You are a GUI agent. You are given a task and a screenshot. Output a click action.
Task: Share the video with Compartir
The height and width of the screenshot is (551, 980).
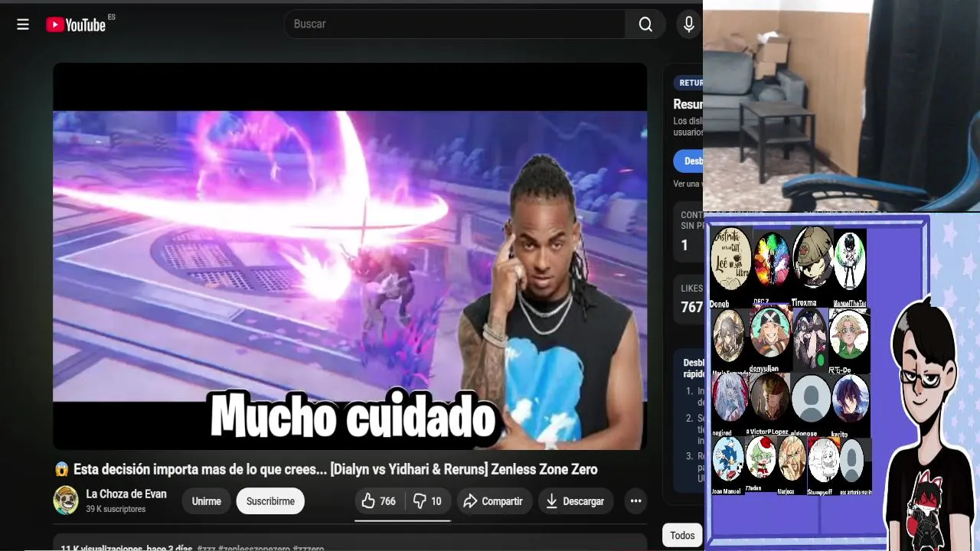[x=493, y=501]
